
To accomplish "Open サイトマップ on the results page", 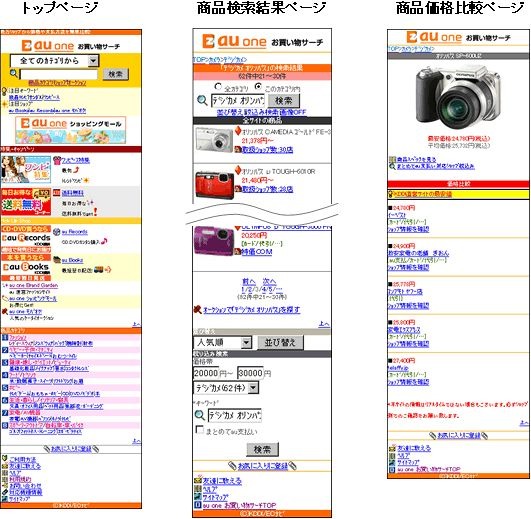I will tap(215, 497).
